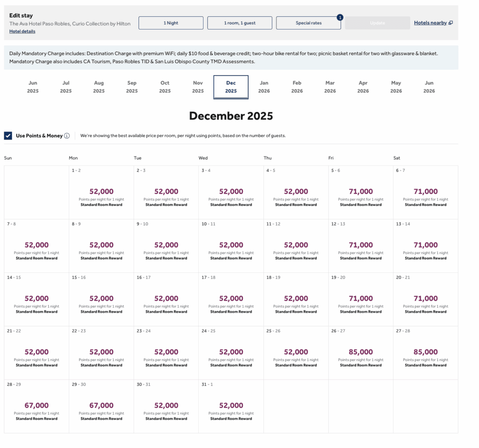Choose the December 31 stay date
Screen dimensions: 479x448
click(x=231, y=406)
